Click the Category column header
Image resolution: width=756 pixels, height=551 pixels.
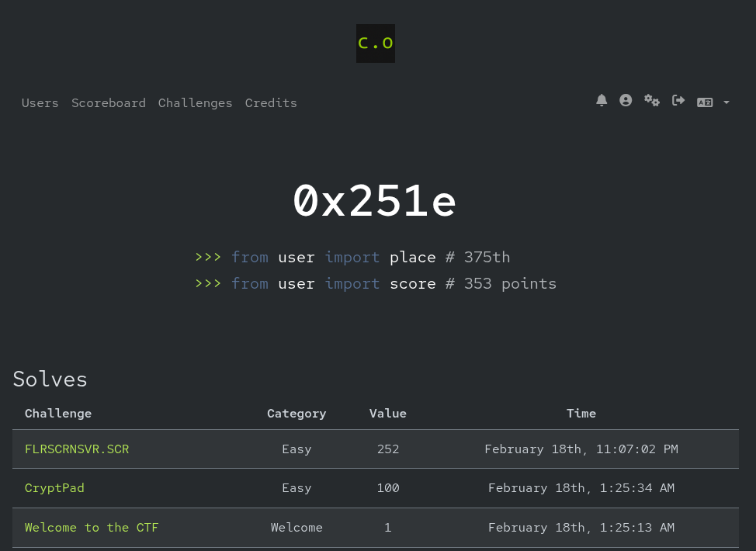point(297,414)
